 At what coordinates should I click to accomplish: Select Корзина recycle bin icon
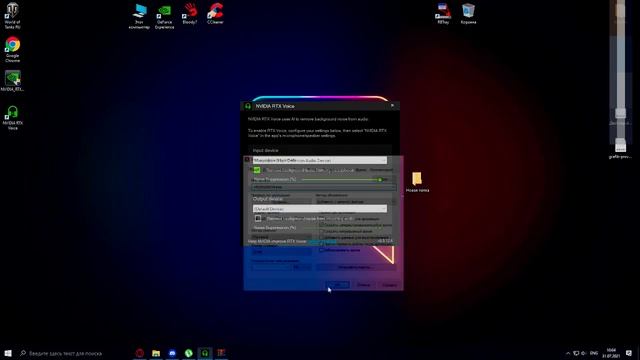tap(468, 14)
